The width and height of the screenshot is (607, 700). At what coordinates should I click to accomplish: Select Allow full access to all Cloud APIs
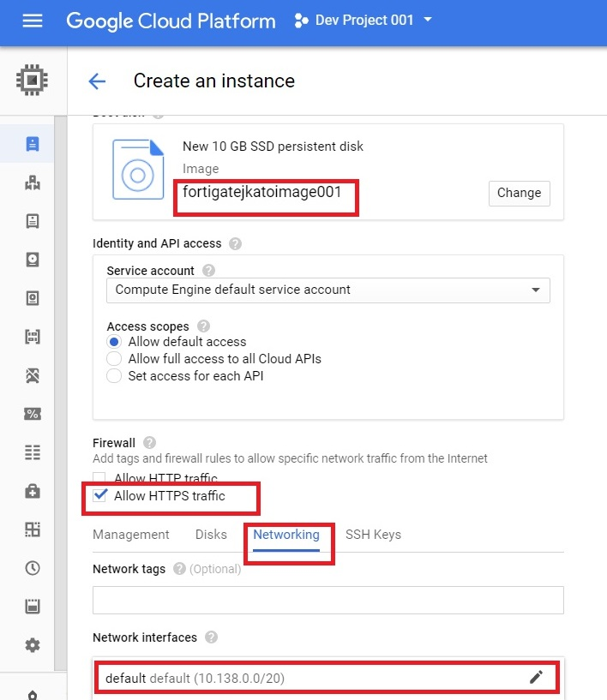tap(114, 359)
